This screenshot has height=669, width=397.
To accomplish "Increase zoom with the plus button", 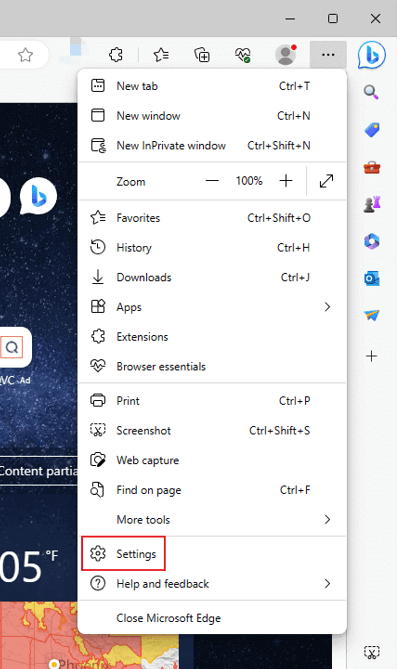I will (x=286, y=181).
